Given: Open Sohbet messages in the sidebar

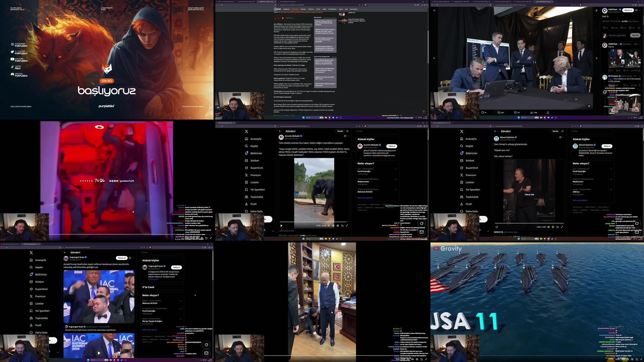Looking at the screenshot, I should [254, 161].
